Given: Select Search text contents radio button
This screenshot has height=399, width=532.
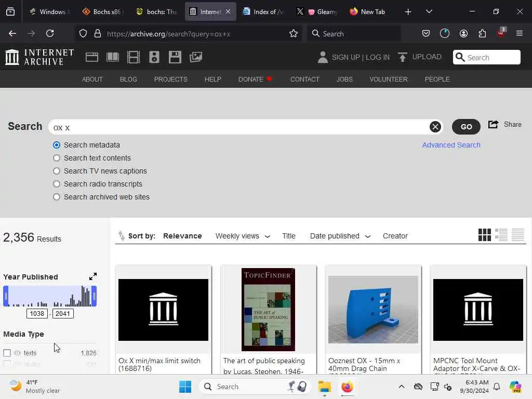Looking at the screenshot, I should (x=57, y=158).
